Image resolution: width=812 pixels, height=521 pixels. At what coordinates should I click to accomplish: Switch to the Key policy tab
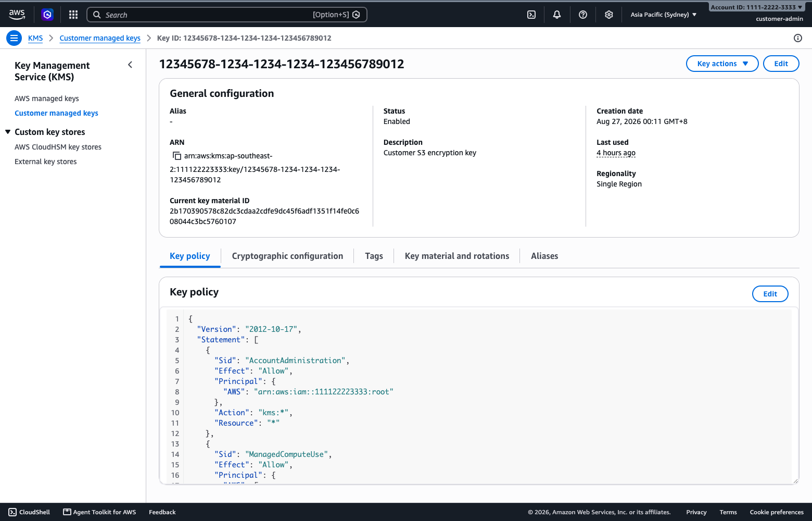(x=190, y=256)
